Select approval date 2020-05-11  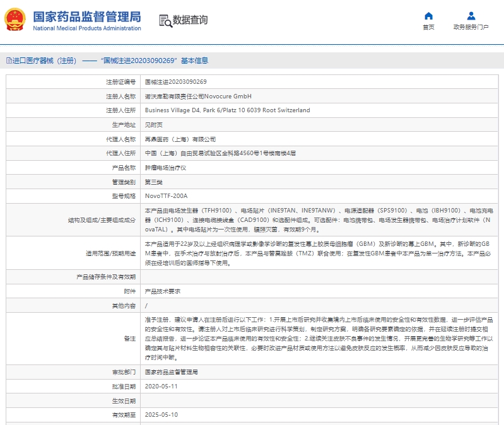161,387
